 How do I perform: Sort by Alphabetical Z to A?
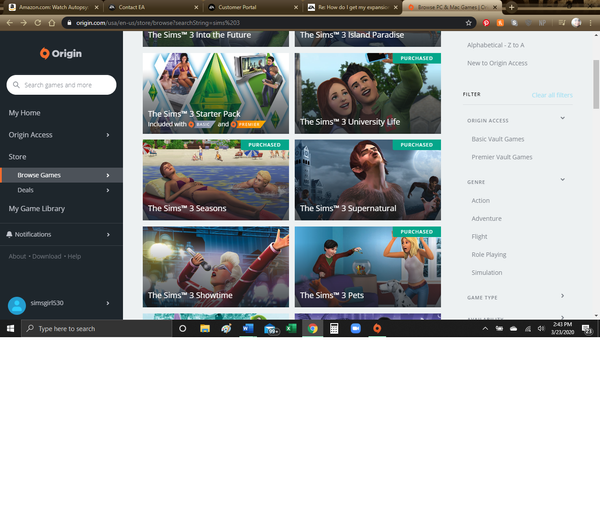(x=496, y=45)
